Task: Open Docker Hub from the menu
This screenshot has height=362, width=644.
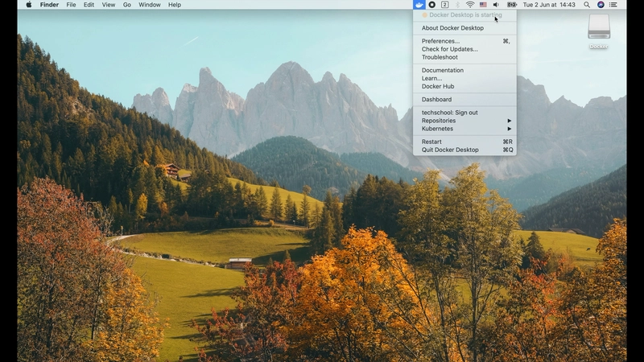Action: (x=464, y=86)
